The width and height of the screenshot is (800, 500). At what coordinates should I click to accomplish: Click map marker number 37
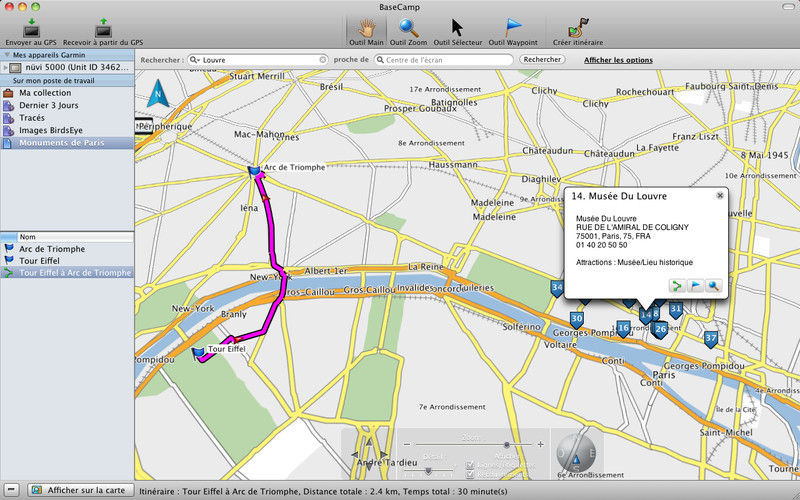coord(711,338)
